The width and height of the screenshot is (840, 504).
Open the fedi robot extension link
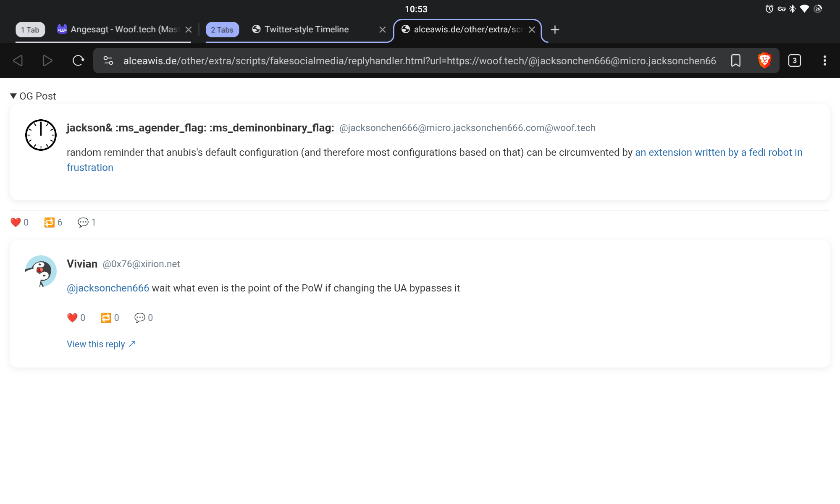(x=718, y=152)
